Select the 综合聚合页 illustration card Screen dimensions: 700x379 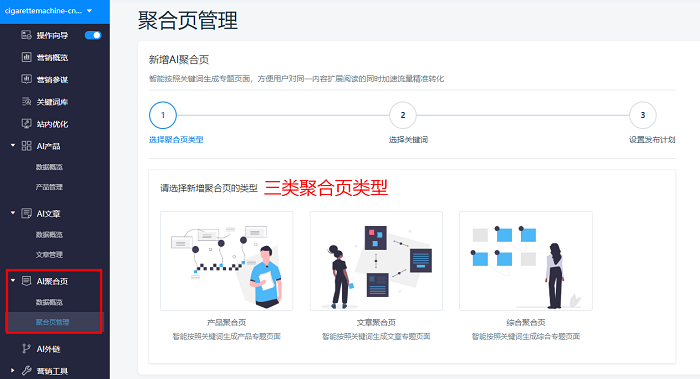(x=526, y=261)
